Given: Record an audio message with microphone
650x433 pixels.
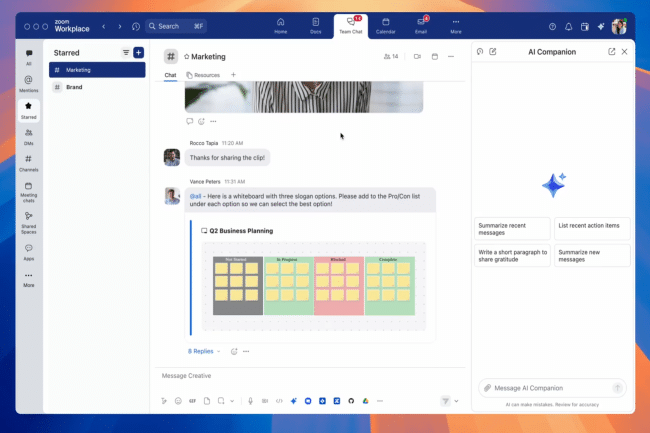Looking at the screenshot, I should pos(250,401).
